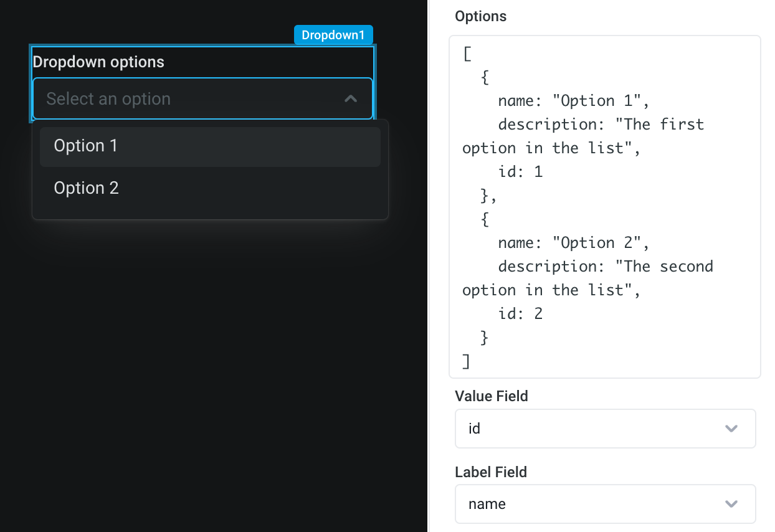Open the Value Field selector showing id
The height and width of the screenshot is (532, 775).
(x=605, y=429)
